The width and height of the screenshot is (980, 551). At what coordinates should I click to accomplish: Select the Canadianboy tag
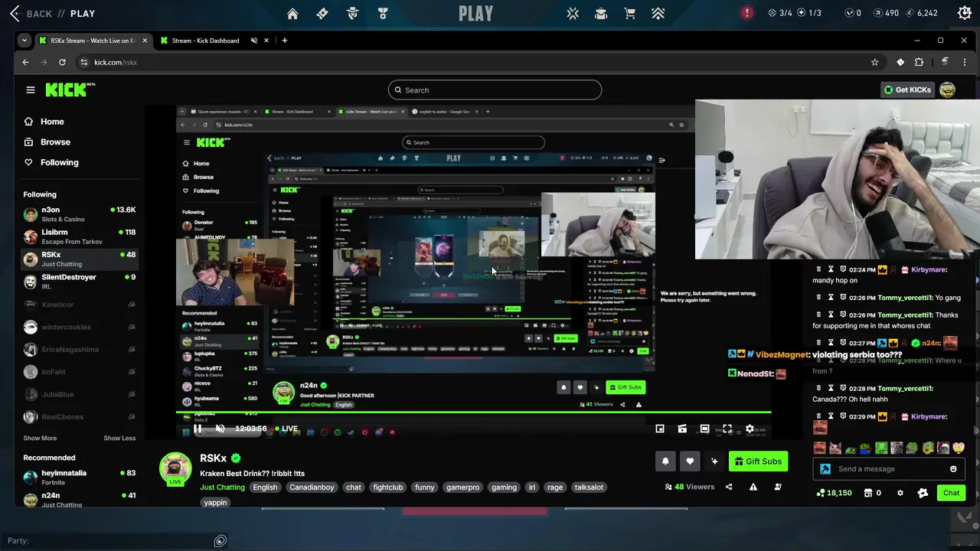[x=312, y=487]
